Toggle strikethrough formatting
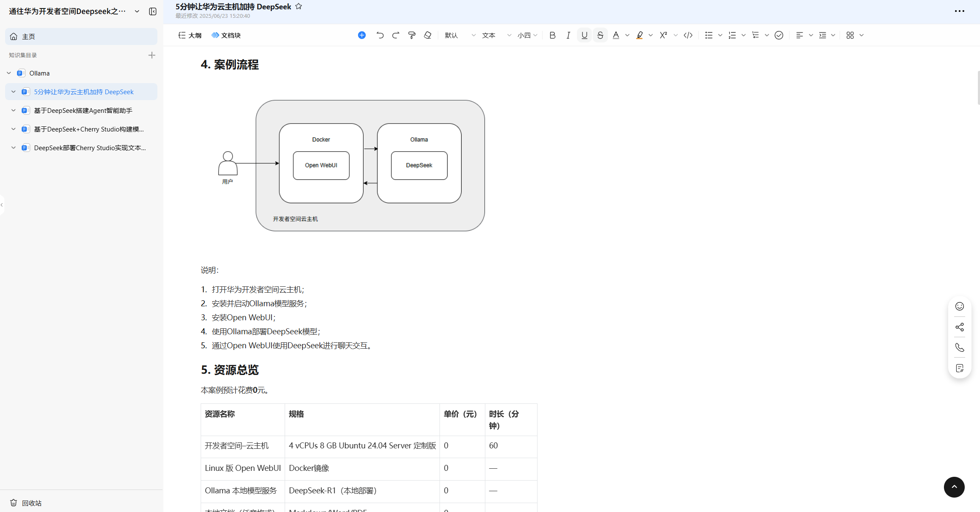 coord(600,35)
